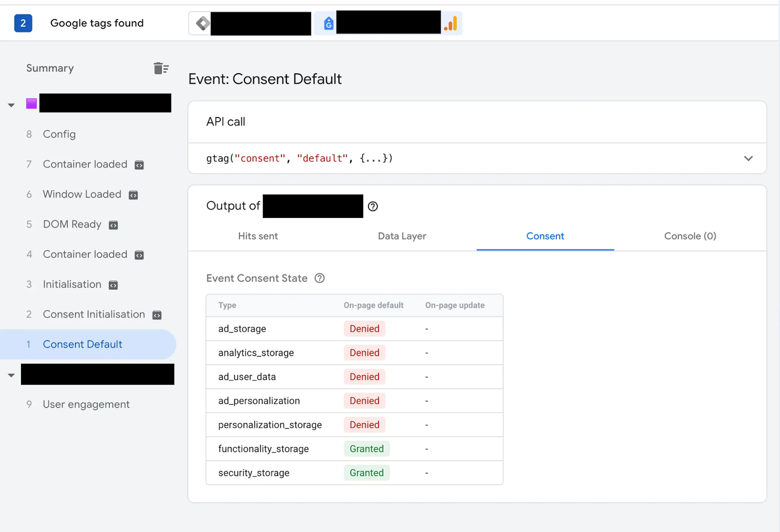Click the Google tag blue label icon

pyautogui.click(x=329, y=23)
